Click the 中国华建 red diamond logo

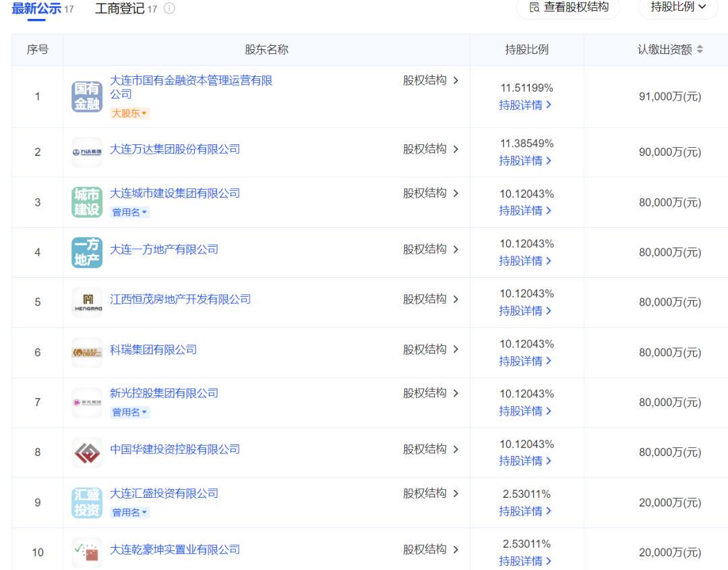[87, 453]
